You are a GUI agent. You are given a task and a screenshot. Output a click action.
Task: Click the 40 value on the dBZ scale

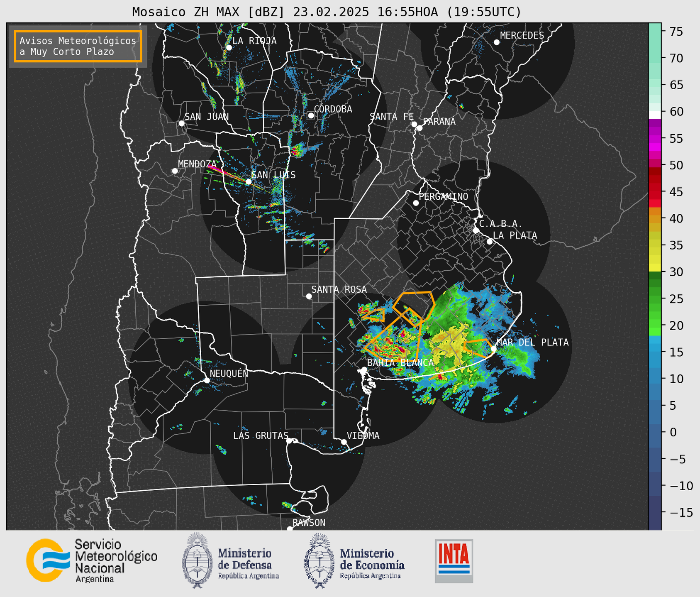click(676, 218)
